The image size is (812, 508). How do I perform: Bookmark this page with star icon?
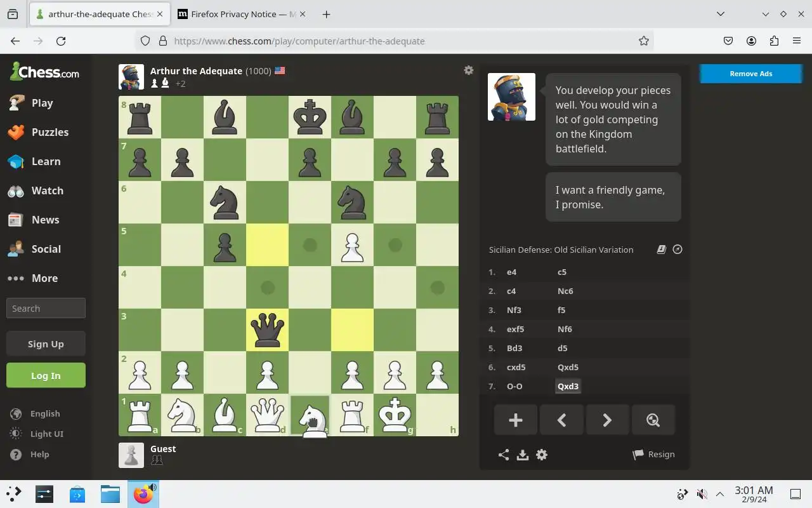644,41
